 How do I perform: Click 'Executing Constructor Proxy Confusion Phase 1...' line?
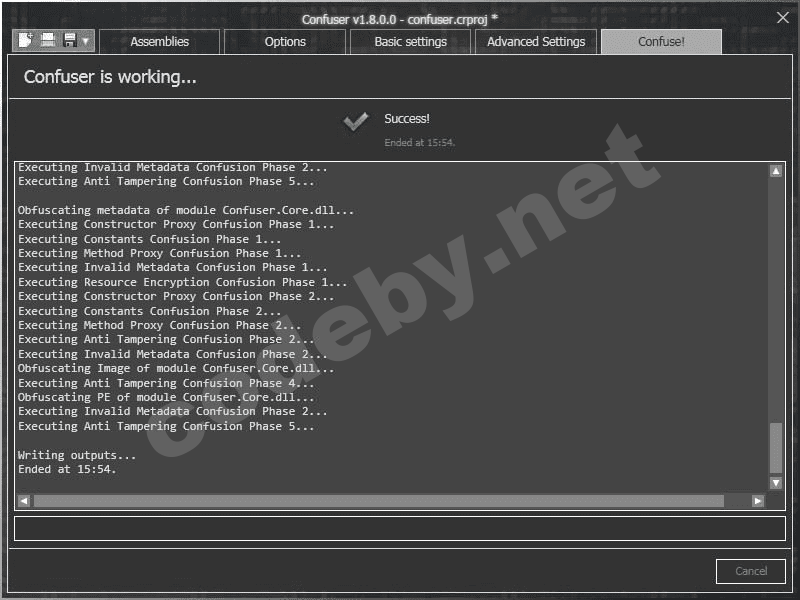pyautogui.click(x=176, y=224)
